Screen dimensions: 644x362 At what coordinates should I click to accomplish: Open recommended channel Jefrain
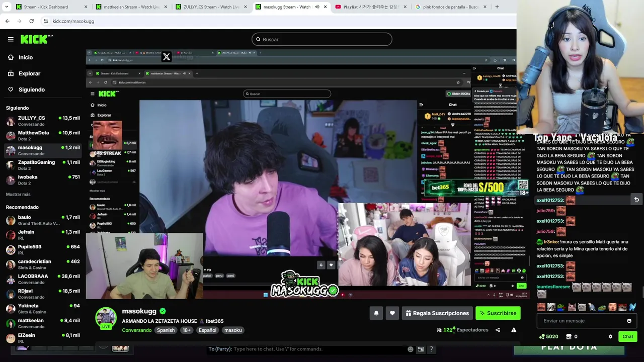(x=43, y=235)
